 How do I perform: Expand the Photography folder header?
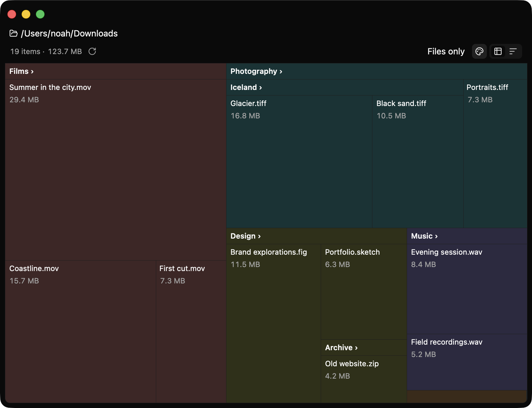click(x=377, y=71)
